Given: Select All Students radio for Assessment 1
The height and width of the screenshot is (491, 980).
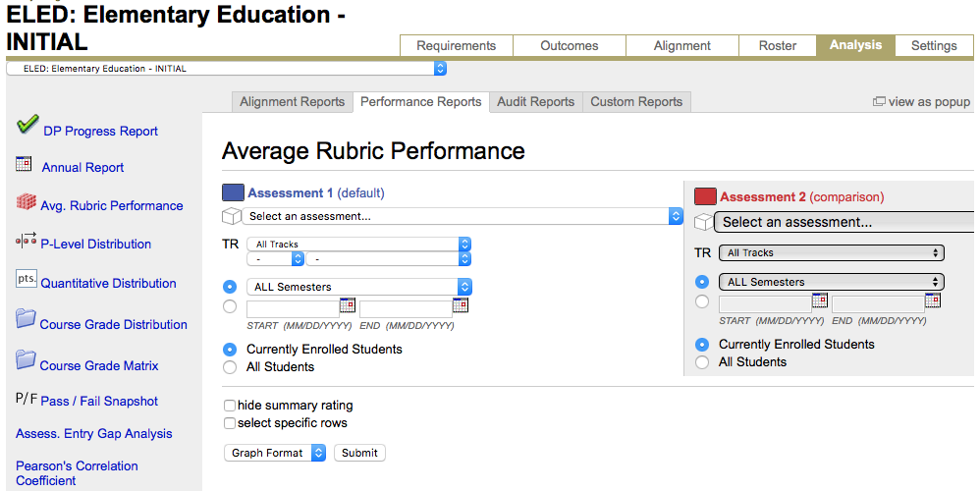Looking at the screenshot, I should [230, 367].
